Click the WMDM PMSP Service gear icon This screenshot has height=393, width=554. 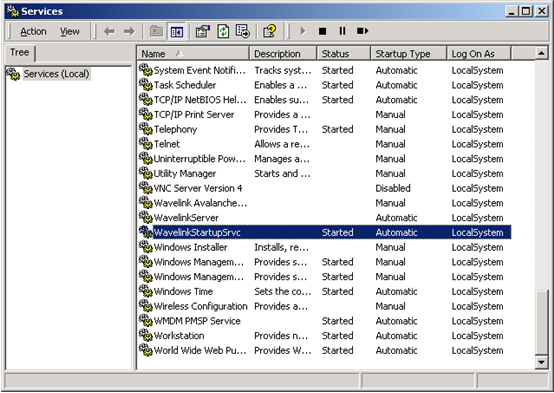pyautogui.click(x=146, y=321)
